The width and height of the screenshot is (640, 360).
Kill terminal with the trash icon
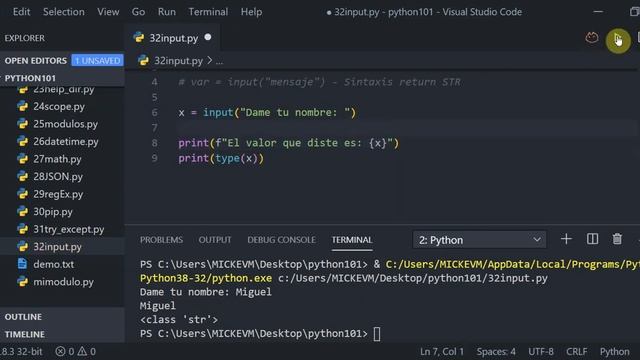pyautogui.click(x=617, y=239)
